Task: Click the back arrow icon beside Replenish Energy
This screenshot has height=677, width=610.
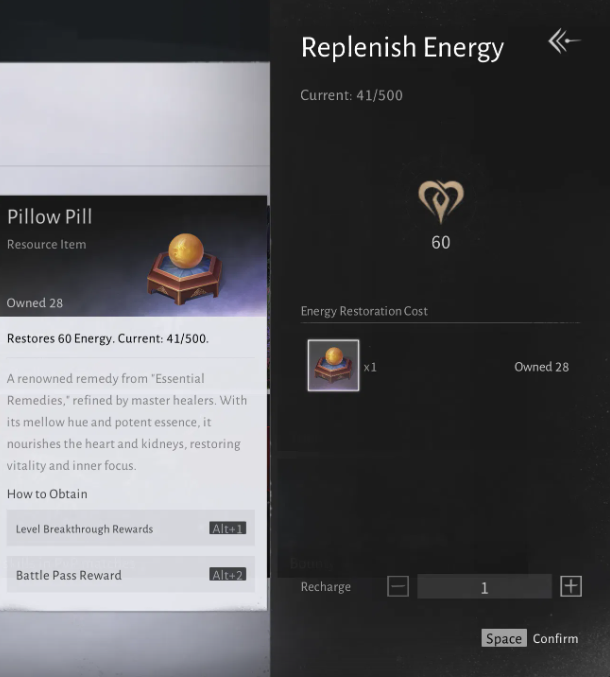Action: (564, 41)
